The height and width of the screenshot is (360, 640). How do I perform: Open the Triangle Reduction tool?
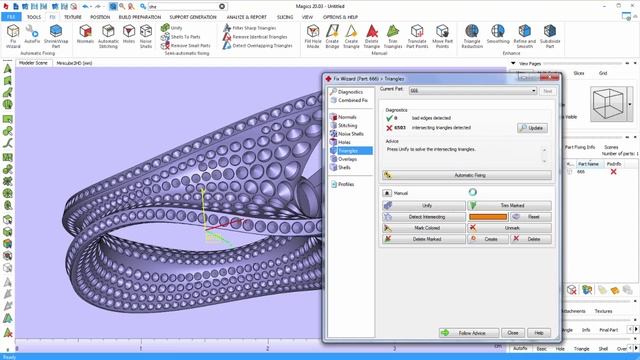[x=472, y=36]
